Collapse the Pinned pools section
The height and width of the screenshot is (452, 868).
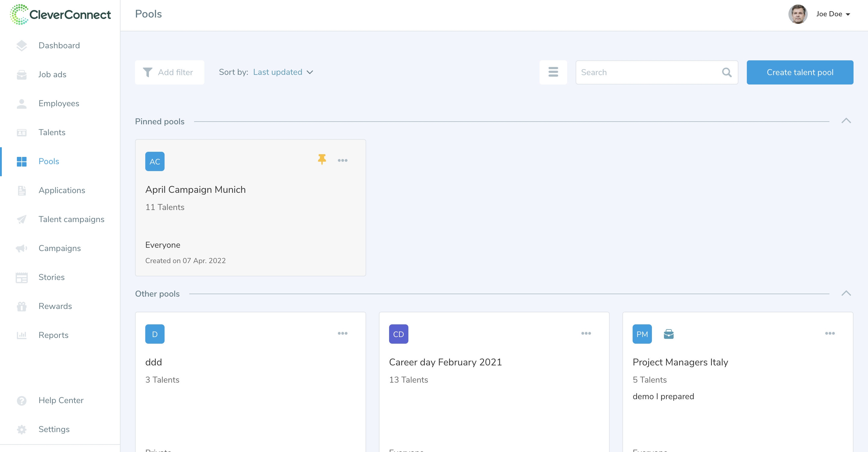tap(846, 121)
